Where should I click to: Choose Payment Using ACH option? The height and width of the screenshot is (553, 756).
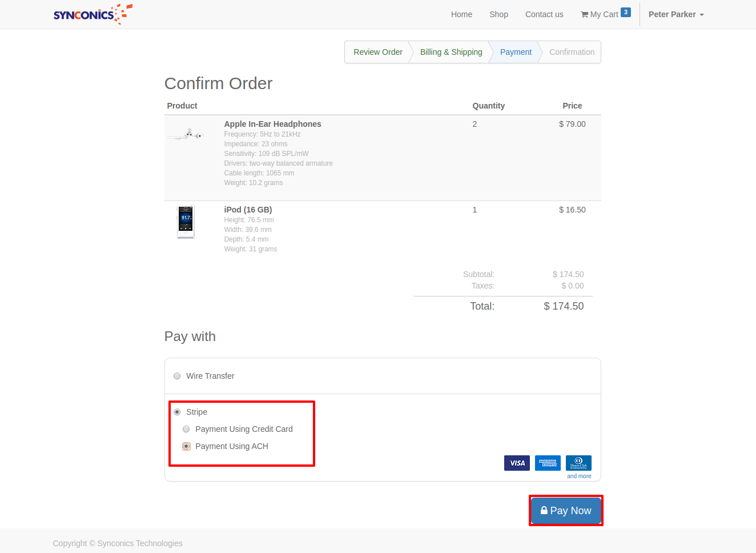[186, 446]
